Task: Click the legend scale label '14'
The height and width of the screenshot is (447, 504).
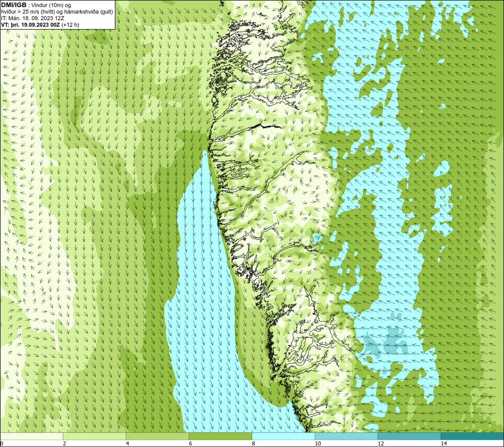Action: tap(444, 443)
